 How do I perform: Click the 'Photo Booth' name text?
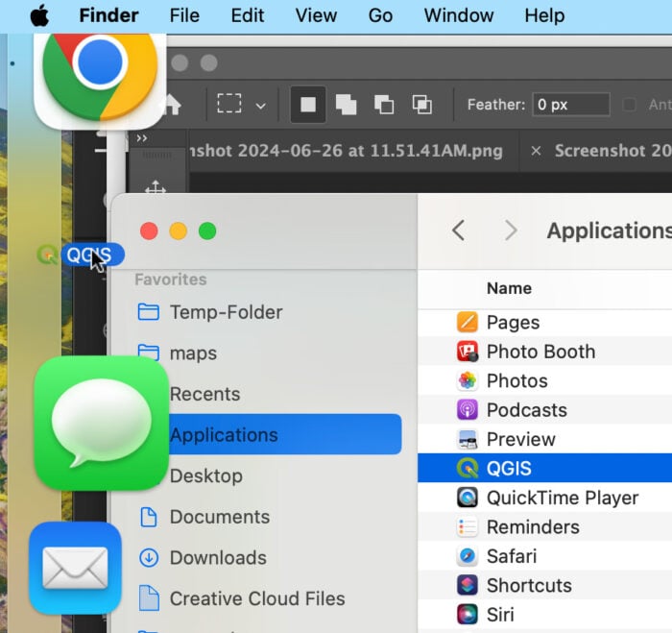click(540, 352)
